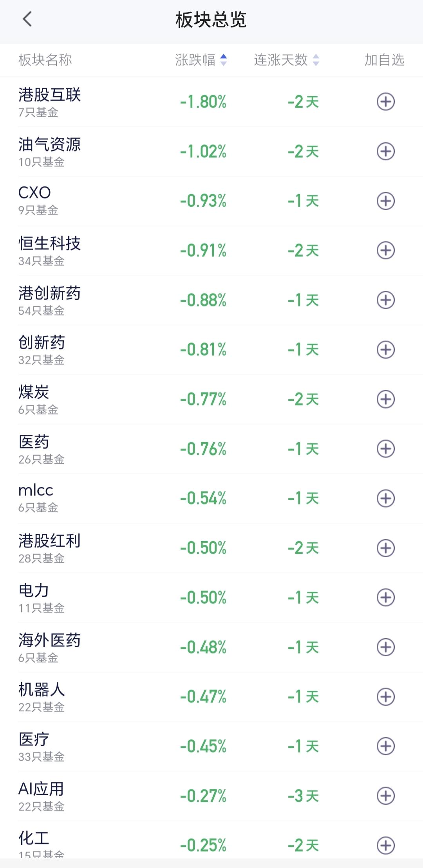Open 港创新药 sector row

(211, 300)
